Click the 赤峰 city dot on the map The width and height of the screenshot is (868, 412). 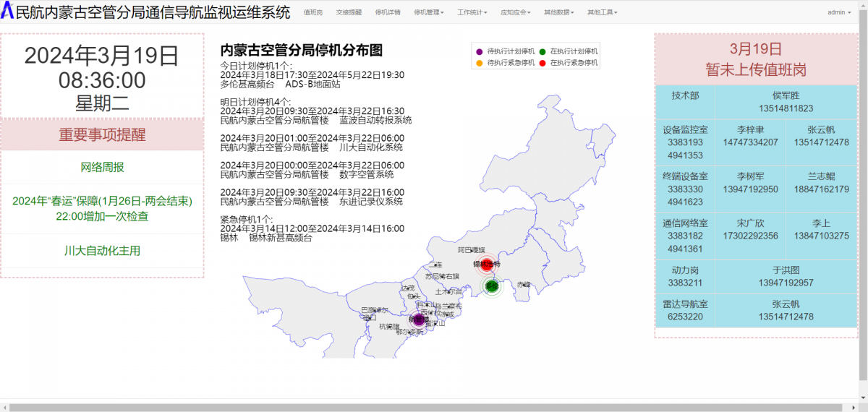point(524,285)
